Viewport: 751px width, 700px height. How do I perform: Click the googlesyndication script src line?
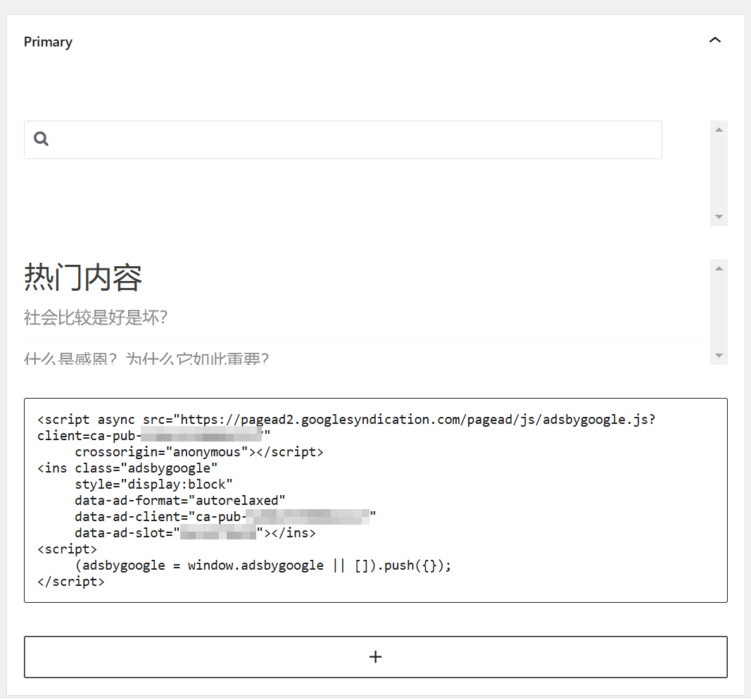pyautogui.click(x=346, y=420)
